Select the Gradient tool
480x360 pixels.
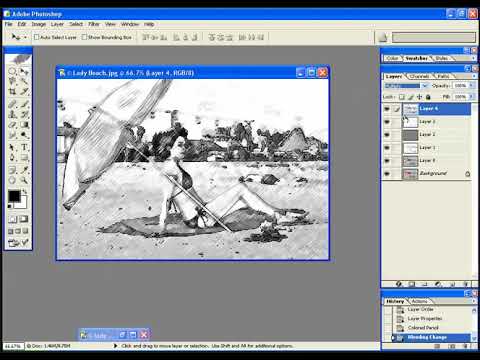point(24,125)
